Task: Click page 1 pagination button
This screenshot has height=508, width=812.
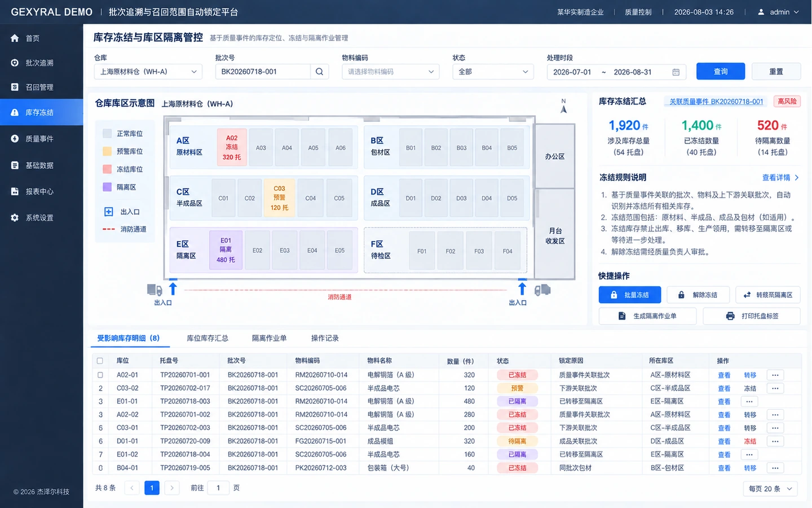Action: 152,488
